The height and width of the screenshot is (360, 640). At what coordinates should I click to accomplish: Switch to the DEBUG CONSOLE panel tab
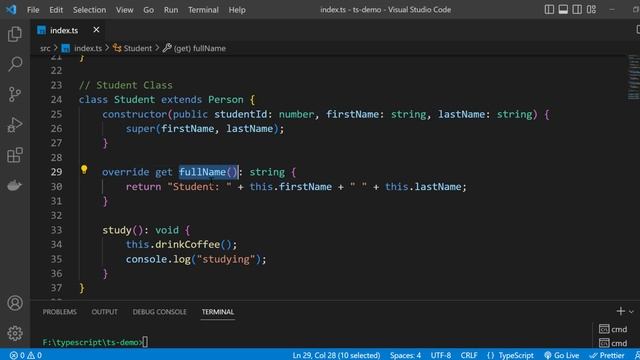(159, 312)
